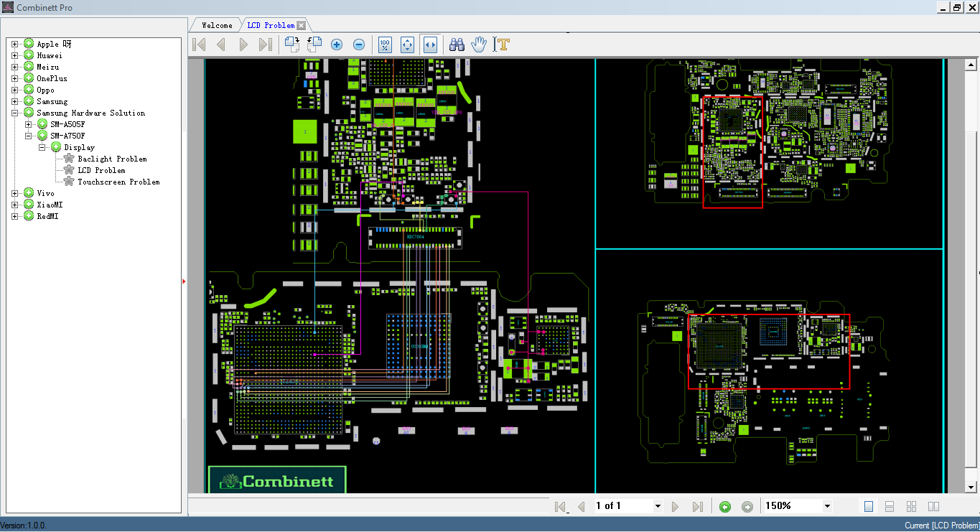Collapse Samsung Hardware Solution node

[x=14, y=113]
